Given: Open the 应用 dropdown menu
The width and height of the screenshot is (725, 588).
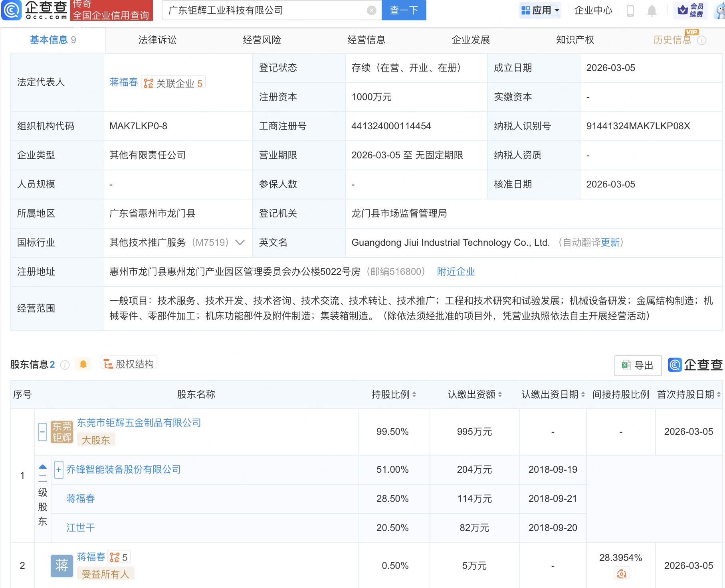Looking at the screenshot, I should pos(541,10).
